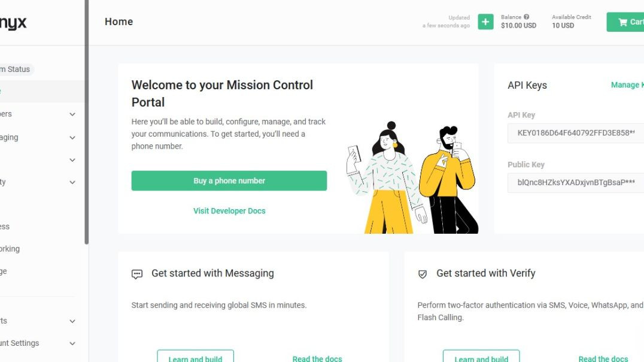Select the Networking sidebar item
The width and height of the screenshot is (644, 362).
pos(10,249)
